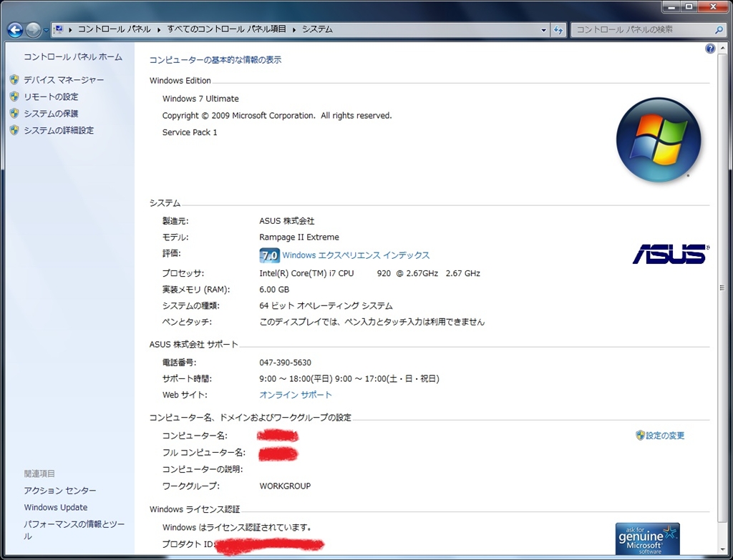Image resolution: width=733 pixels, height=560 pixels.
Task: Click breadcrumb arrow after コントロール パネル
Action: (x=159, y=30)
